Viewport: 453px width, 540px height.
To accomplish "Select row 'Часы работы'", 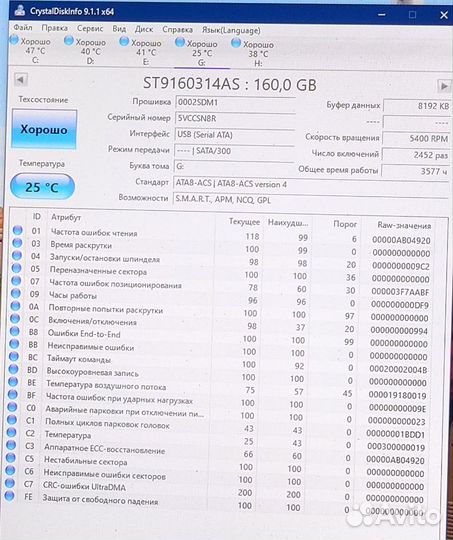I will [x=220, y=298].
